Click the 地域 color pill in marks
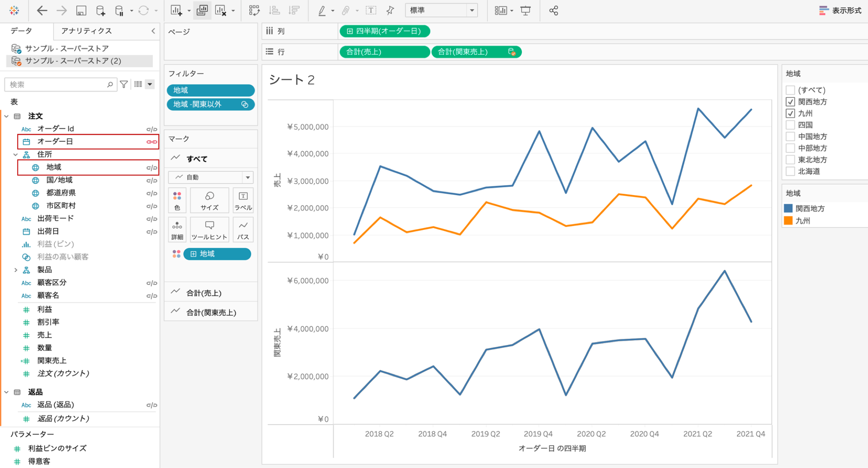 [x=217, y=254]
